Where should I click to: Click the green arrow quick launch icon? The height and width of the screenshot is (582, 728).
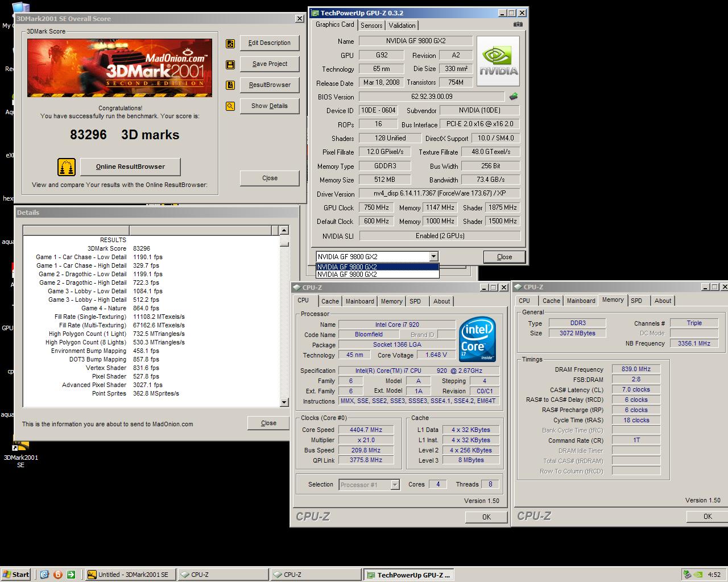pyautogui.click(x=71, y=575)
